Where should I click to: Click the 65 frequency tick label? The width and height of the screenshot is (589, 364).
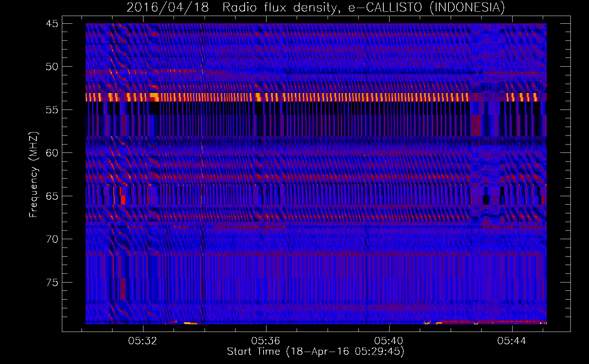52,196
